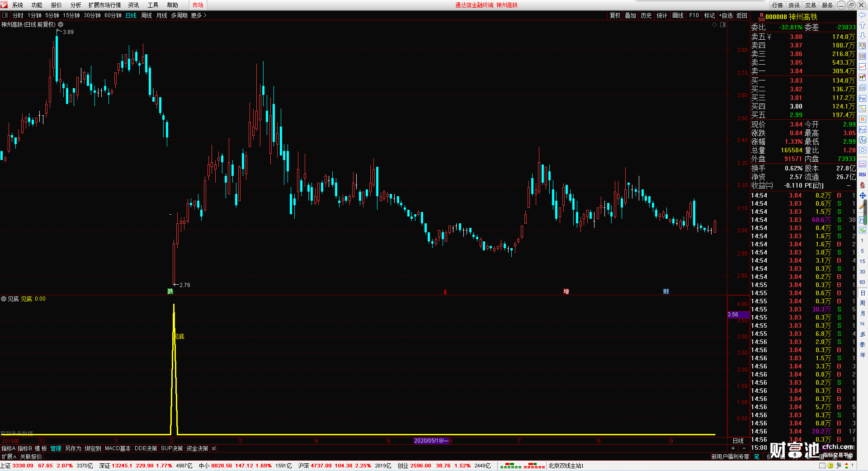Click the pencil drawing tool icon

(x=863, y=206)
